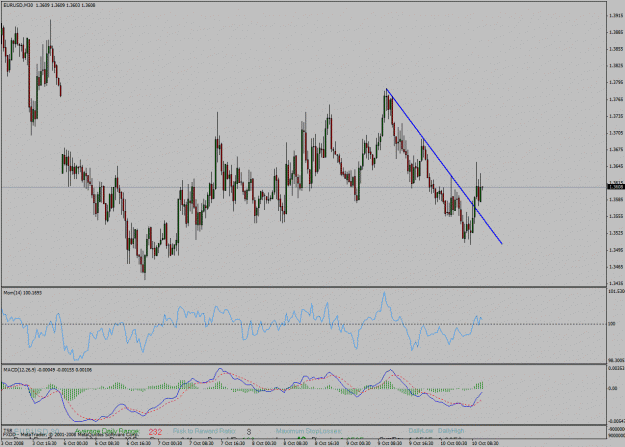
Task: Click the 1.3675 price axis label
Action: pos(616,150)
